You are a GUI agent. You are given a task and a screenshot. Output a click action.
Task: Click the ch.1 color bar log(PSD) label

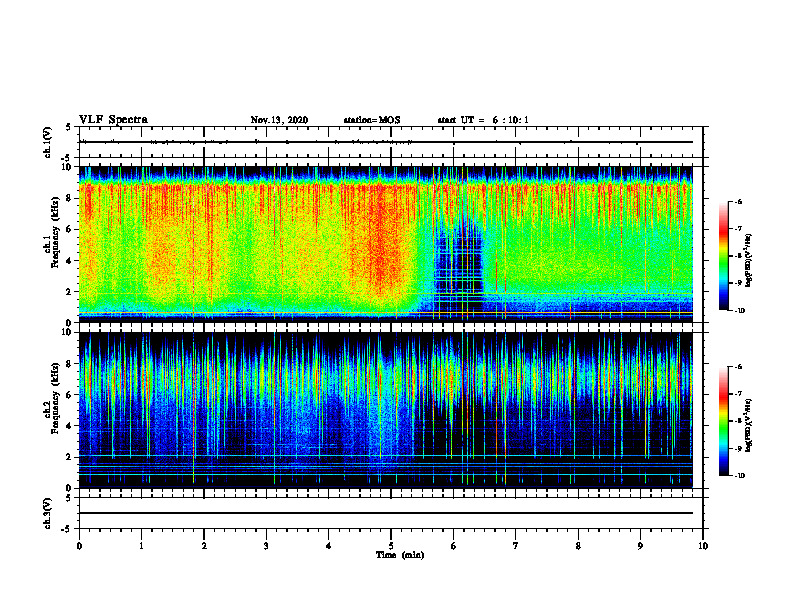749,261
